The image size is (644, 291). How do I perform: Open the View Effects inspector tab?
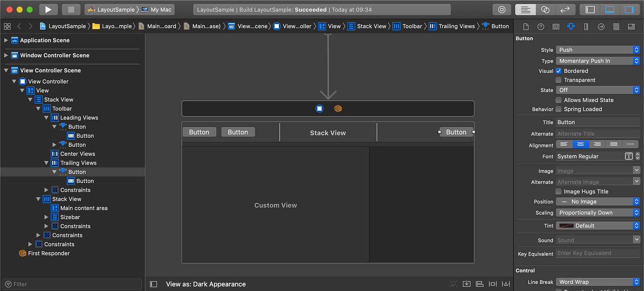pyautogui.click(x=631, y=27)
